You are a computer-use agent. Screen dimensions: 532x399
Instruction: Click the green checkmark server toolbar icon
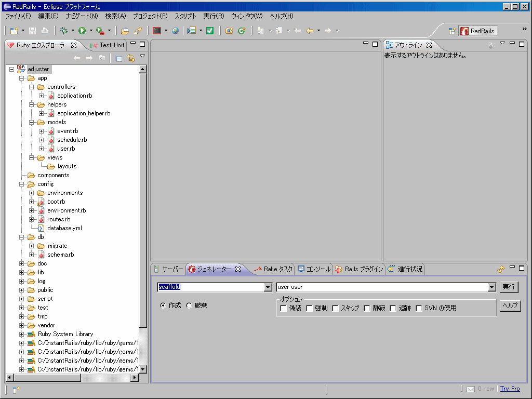209,31
